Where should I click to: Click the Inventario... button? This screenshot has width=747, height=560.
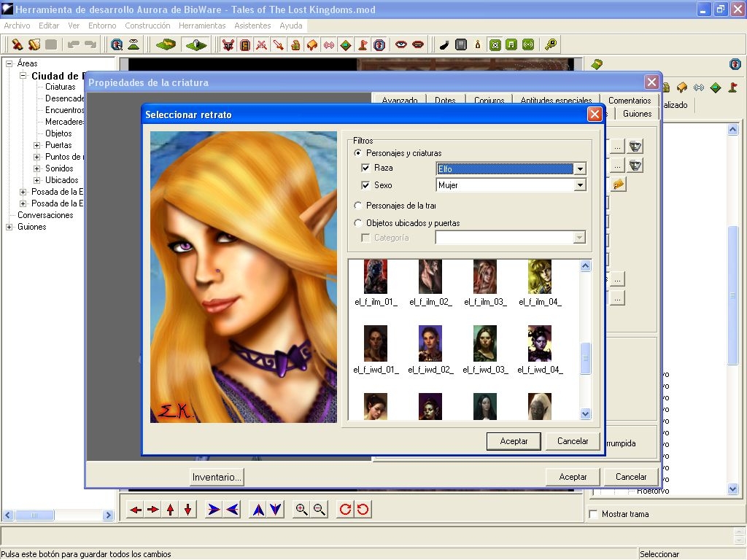[217, 477]
